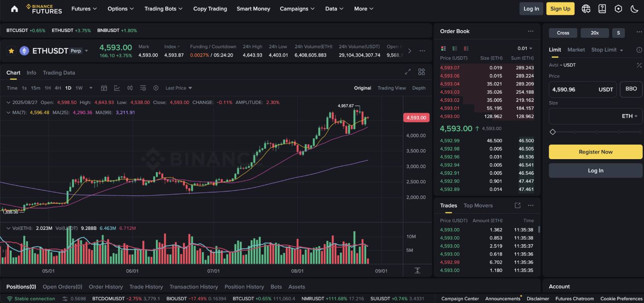This screenshot has width=644, height=303.
Task: Switch chart to Depth view
Action: 419,88
